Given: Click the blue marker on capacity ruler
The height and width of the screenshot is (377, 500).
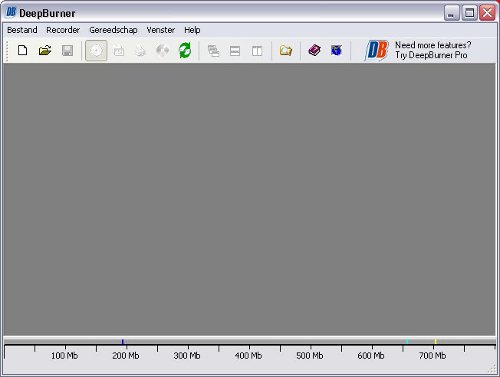Looking at the screenshot, I should tap(123, 341).
